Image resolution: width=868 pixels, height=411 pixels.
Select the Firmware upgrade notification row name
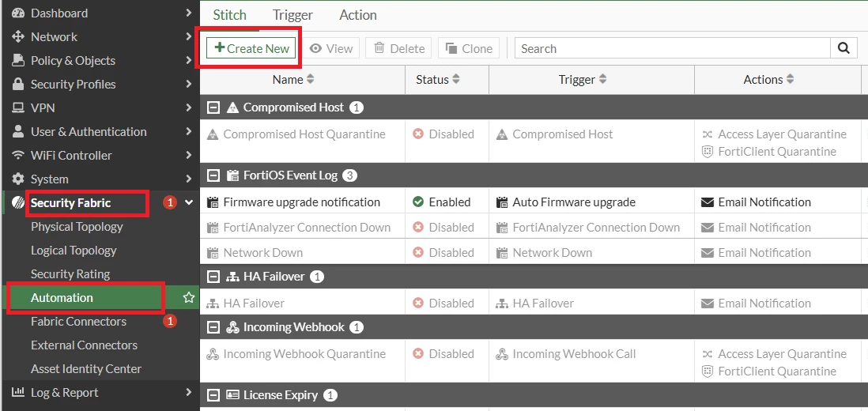tap(302, 202)
